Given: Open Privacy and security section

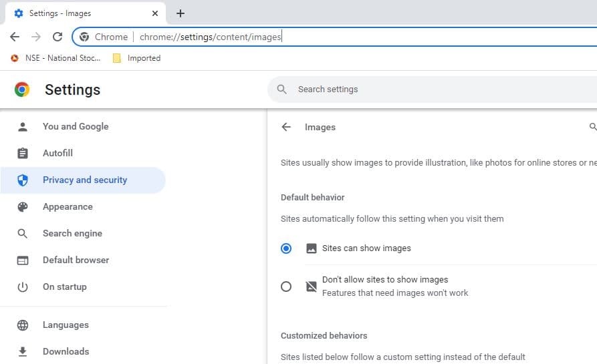Looking at the screenshot, I should [84, 180].
